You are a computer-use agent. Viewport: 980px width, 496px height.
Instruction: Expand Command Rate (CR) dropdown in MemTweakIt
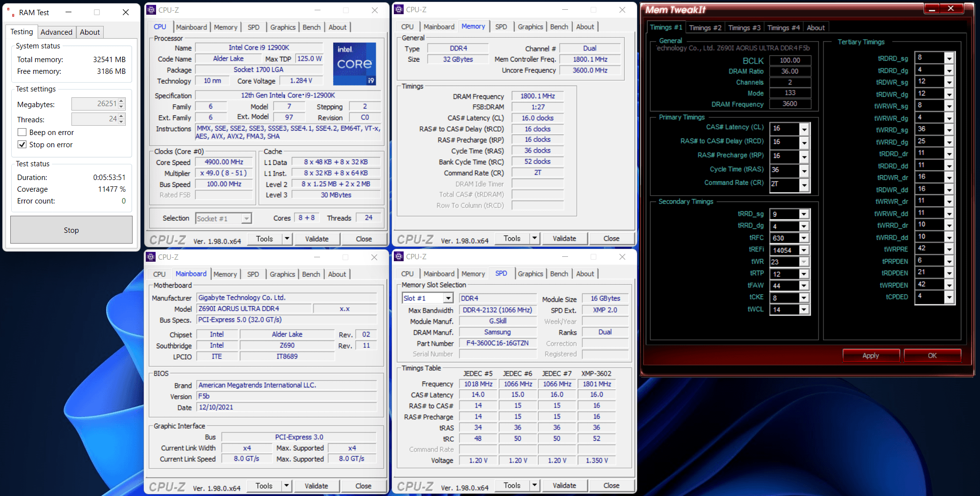pyautogui.click(x=804, y=184)
